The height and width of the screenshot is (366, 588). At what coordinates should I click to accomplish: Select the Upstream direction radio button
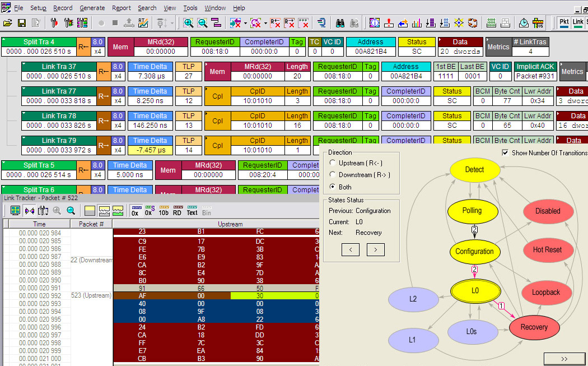[333, 163]
